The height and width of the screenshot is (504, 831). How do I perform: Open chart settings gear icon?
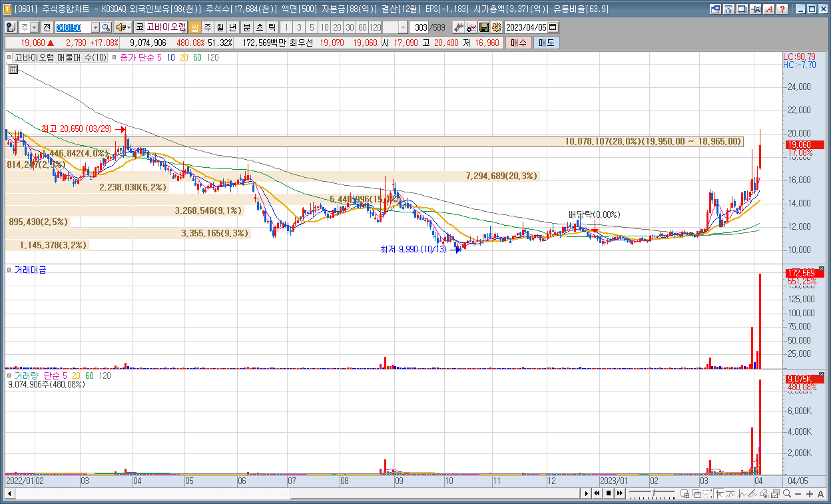click(496, 27)
